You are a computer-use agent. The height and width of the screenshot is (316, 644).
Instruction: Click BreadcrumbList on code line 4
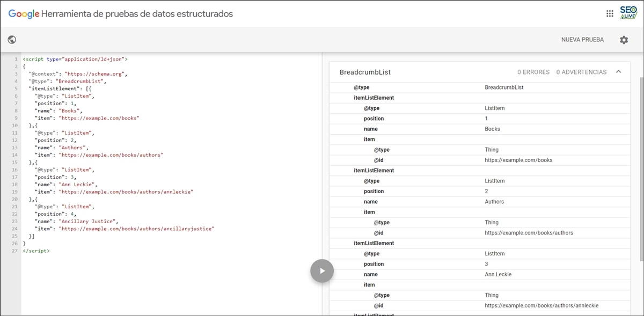(x=79, y=80)
